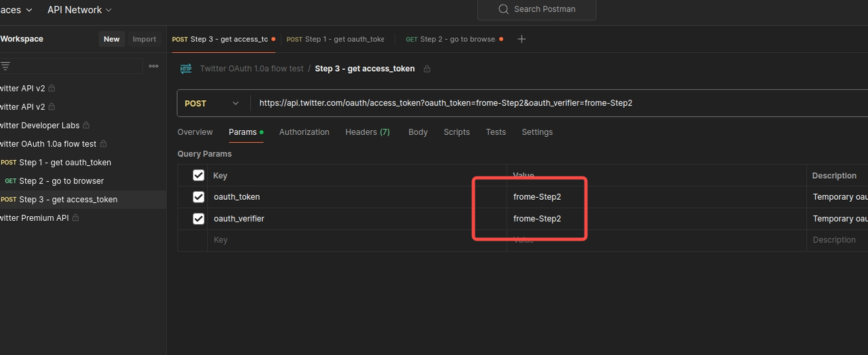The width and height of the screenshot is (868, 355).
Task: Open the Authorization tab
Action: click(x=304, y=132)
